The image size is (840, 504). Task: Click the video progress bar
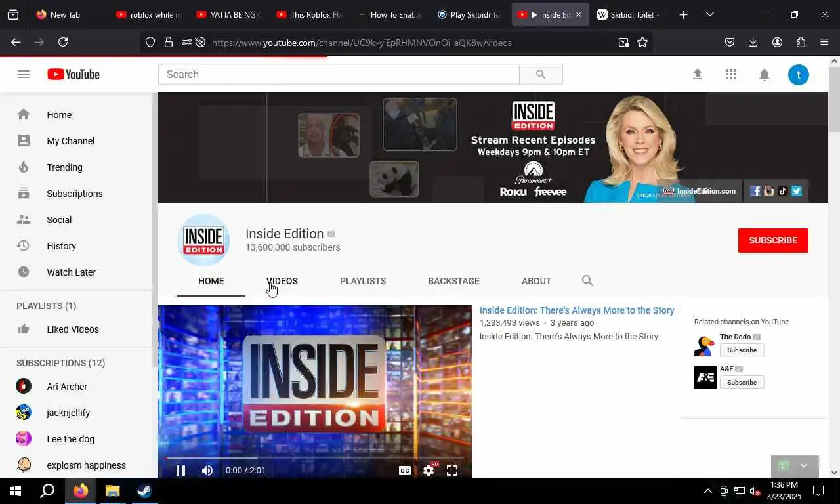point(314,457)
